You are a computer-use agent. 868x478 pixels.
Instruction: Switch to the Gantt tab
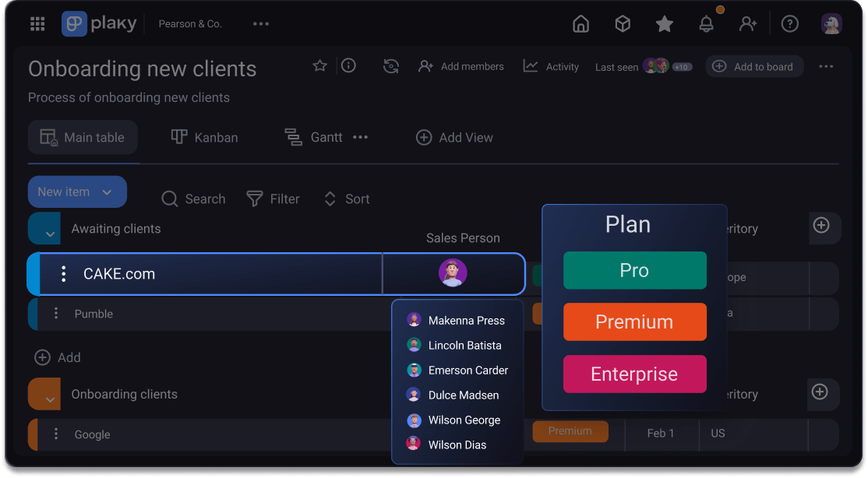point(312,137)
